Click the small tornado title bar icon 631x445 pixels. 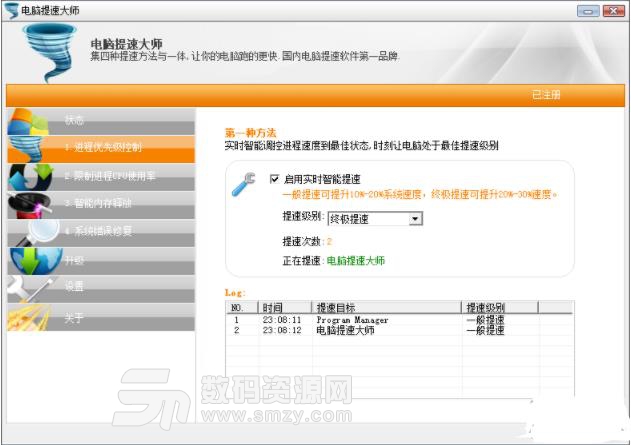(x=11, y=10)
